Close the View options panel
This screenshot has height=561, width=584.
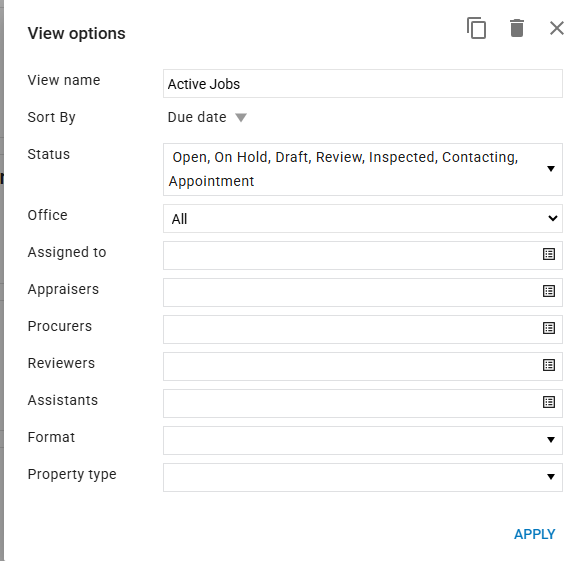[557, 28]
